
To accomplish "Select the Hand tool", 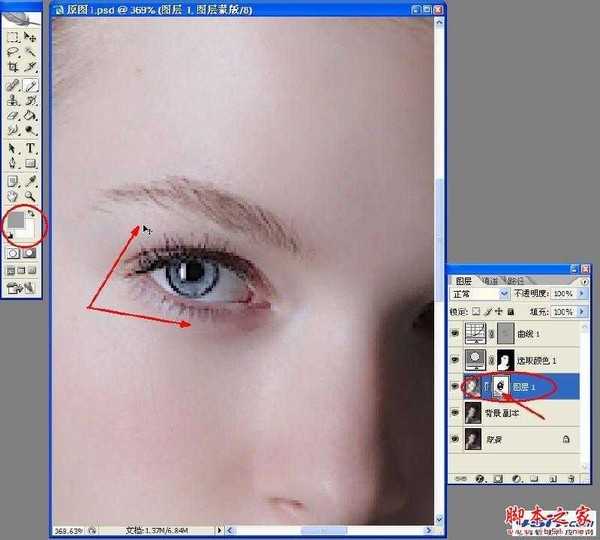I will (x=13, y=196).
